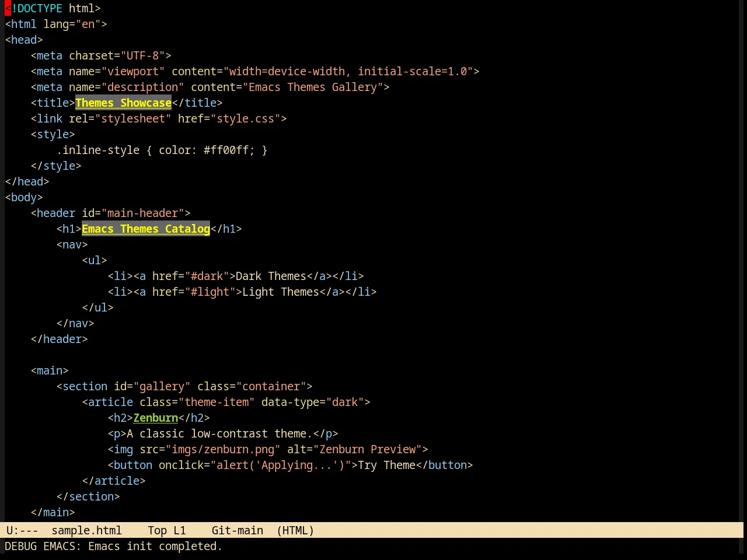Click the echo area message 'Emacs init completed.'
This screenshot has height=560, width=747.
pos(155,546)
